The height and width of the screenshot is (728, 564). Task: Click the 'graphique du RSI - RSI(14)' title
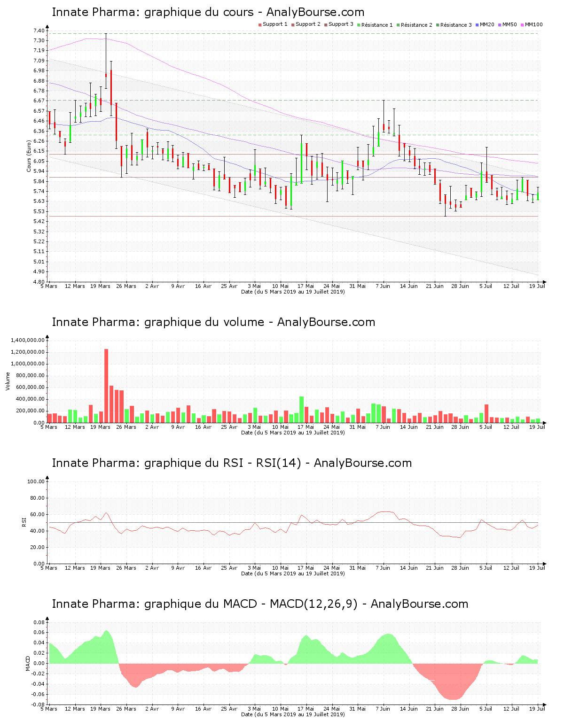coord(232,463)
